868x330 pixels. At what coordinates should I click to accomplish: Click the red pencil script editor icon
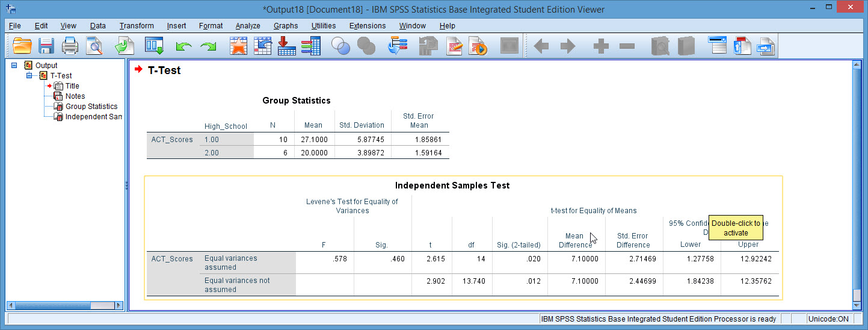point(454,46)
